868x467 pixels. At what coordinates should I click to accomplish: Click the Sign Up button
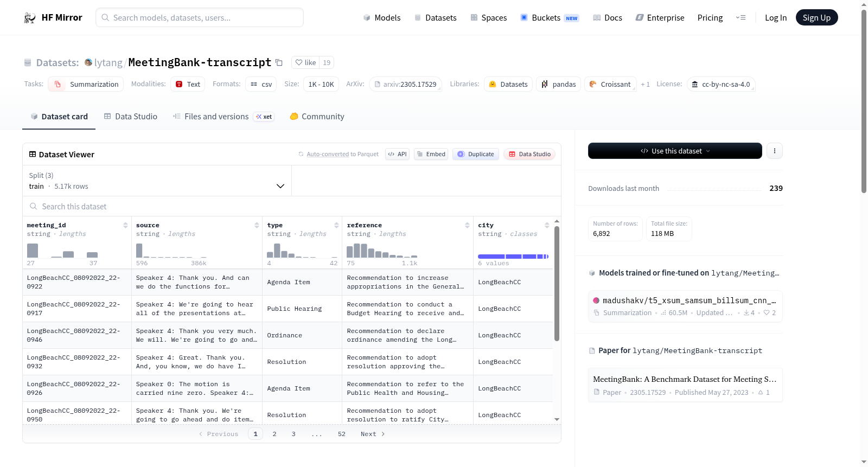816,17
